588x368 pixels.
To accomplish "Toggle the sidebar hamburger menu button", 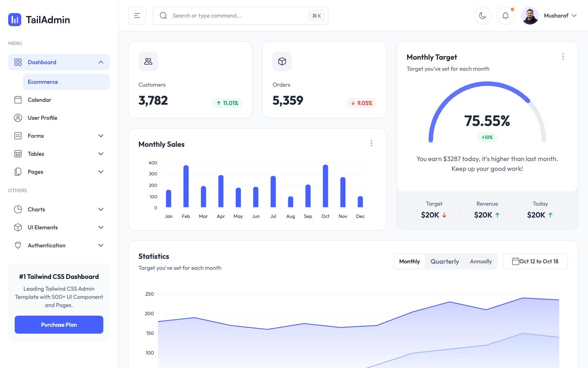I will (x=137, y=16).
